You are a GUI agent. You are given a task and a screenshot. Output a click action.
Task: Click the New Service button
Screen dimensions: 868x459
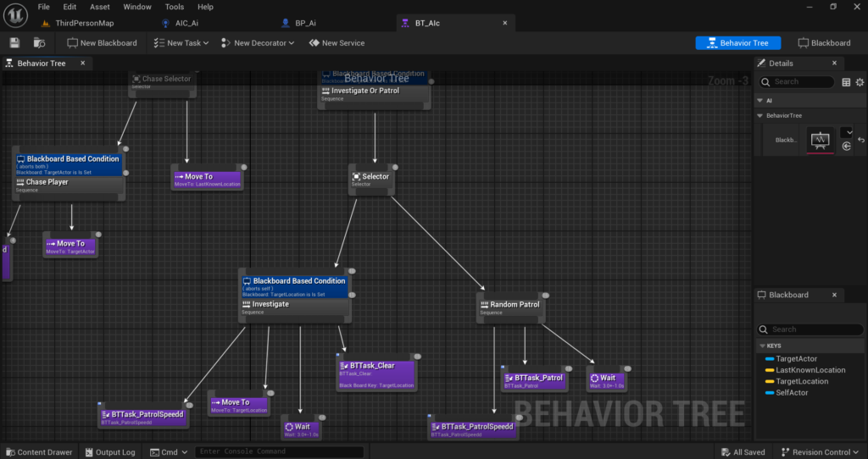tap(337, 43)
